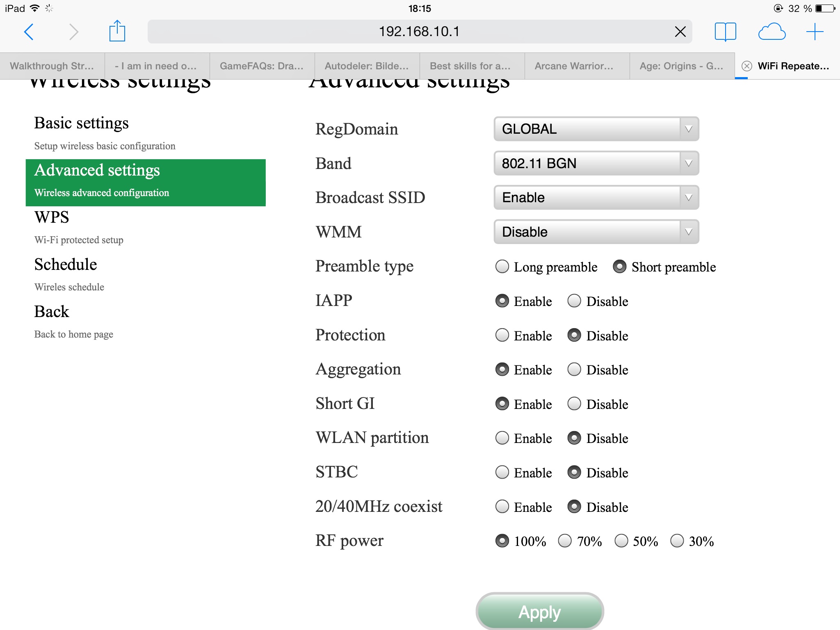Image resolution: width=840 pixels, height=630 pixels.
Task: Click the green Apply button
Action: (540, 612)
